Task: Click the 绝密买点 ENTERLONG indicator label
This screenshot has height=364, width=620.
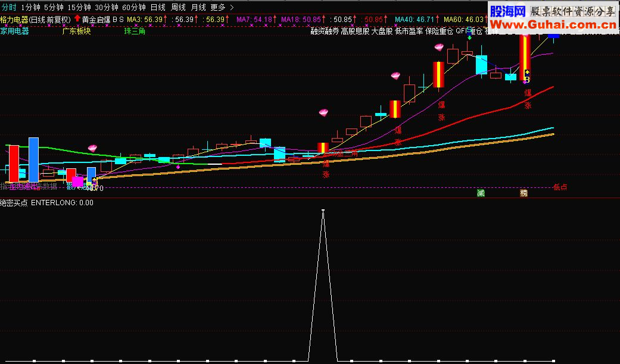Action: coord(46,203)
